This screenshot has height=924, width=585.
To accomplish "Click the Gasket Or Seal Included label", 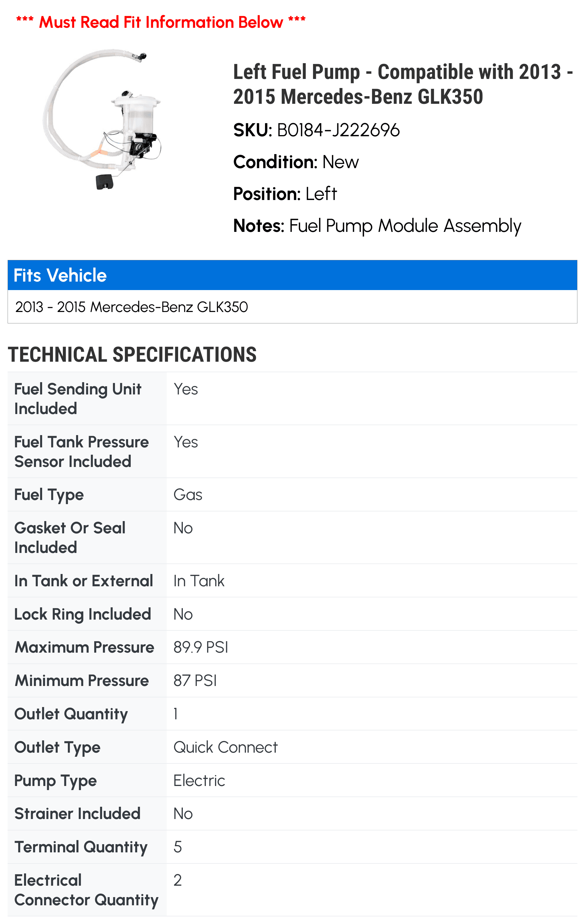I will [x=70, y=537].
